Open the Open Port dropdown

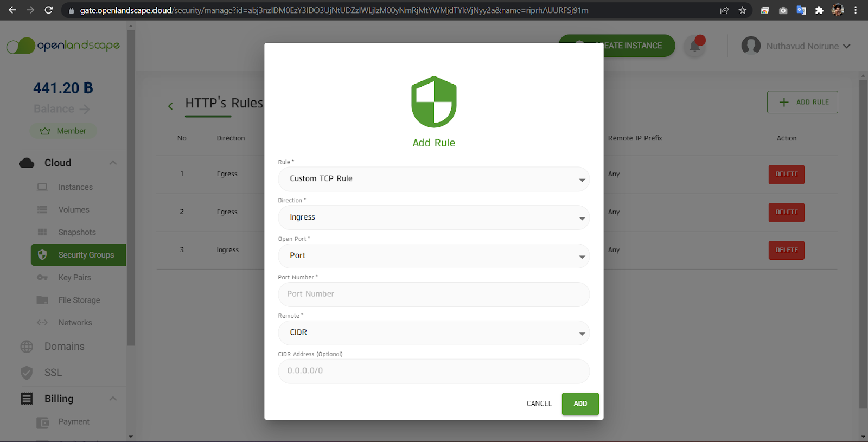click(433, 256)
